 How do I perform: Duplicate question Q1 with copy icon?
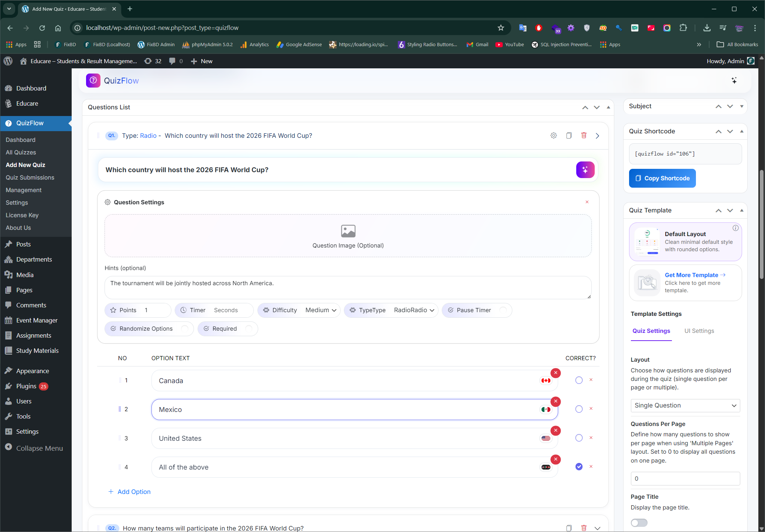point(569,136)
